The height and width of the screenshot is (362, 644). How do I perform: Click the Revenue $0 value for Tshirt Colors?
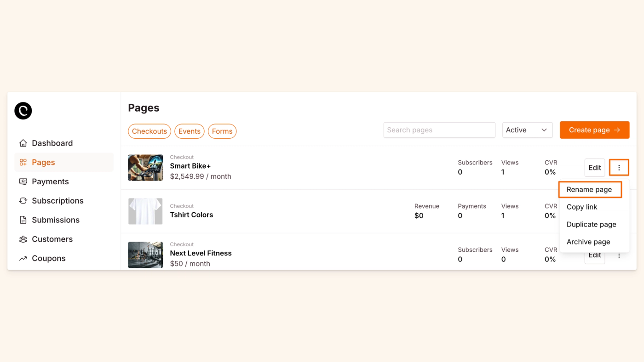(x=419, y=216)
